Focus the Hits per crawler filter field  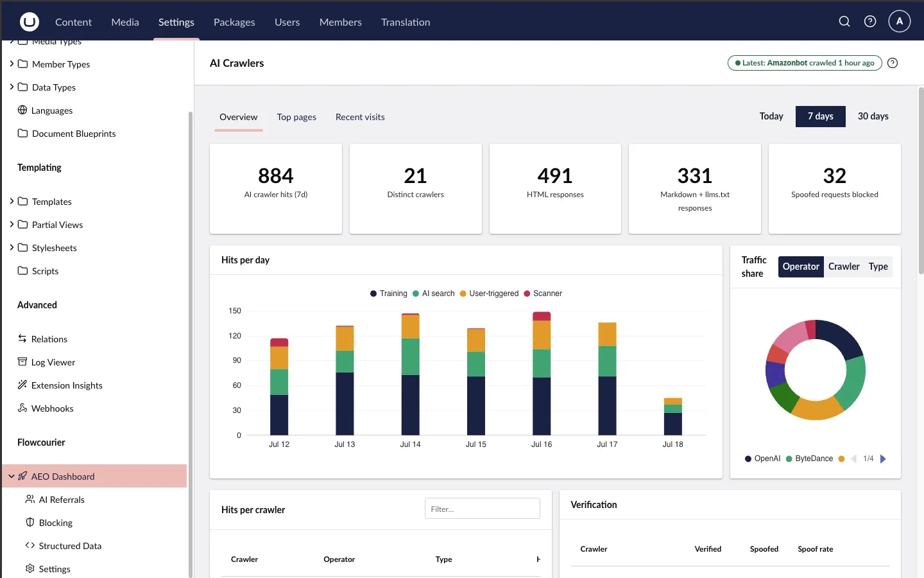[x=482, y=509]
